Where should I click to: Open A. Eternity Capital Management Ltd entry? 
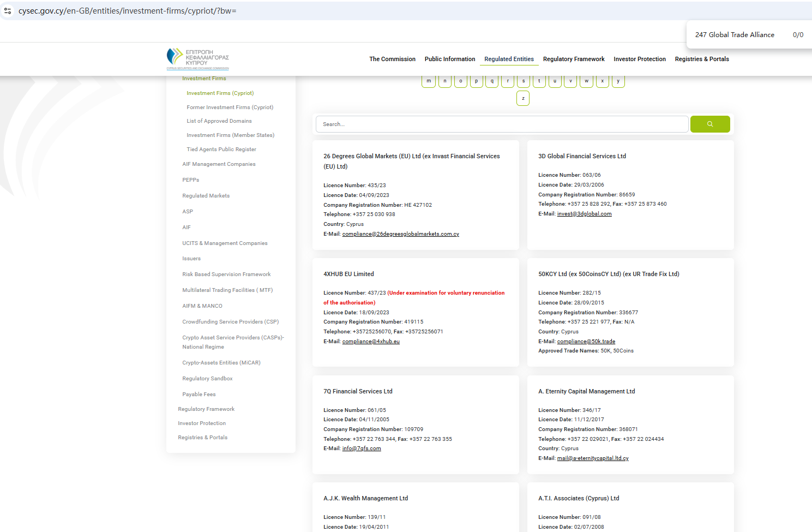click(x=586, y=391)
